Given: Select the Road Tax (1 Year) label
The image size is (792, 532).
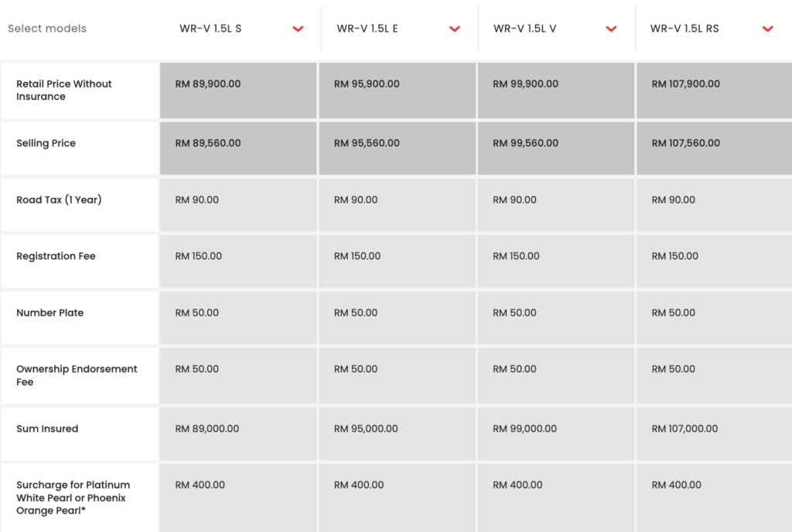Looking at the screenshot, I should point(59,199).
